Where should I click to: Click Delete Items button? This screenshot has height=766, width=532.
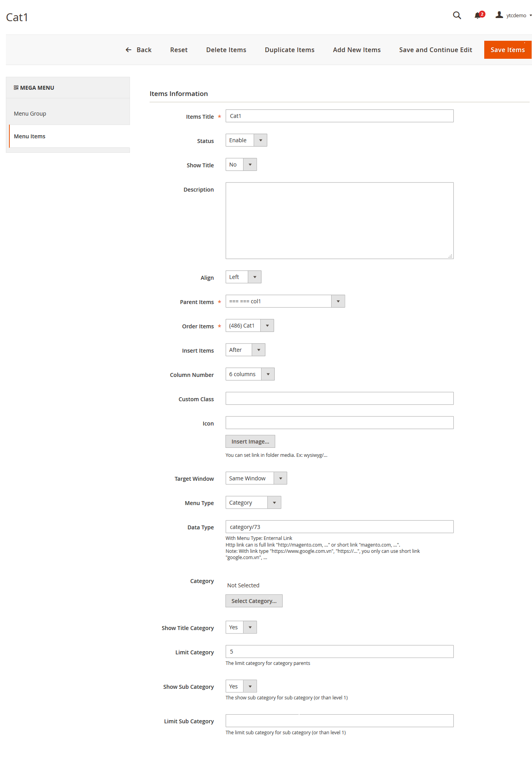pyautogui.click(x=226, y=50)
